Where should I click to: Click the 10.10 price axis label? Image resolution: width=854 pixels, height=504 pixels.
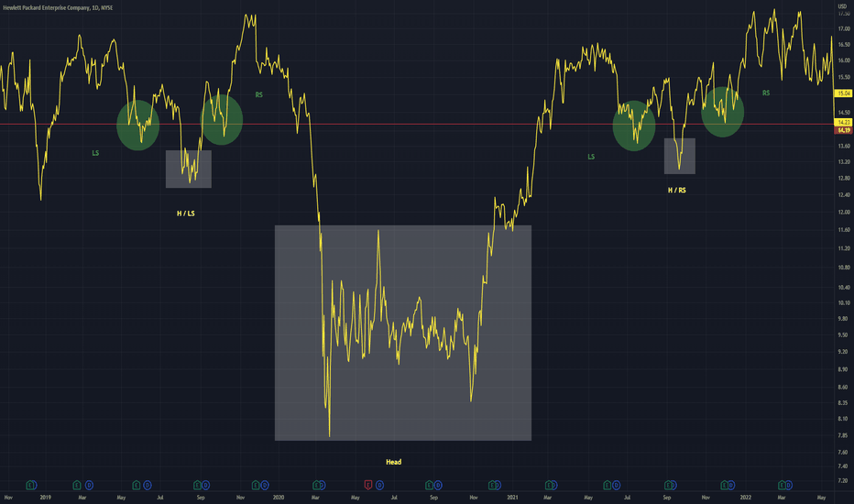[x=843, y=303]
